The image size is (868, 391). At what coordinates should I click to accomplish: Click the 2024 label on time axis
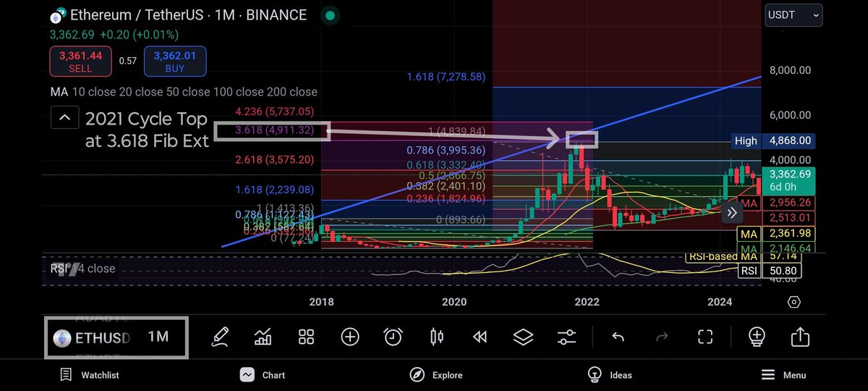pos(720,302)
